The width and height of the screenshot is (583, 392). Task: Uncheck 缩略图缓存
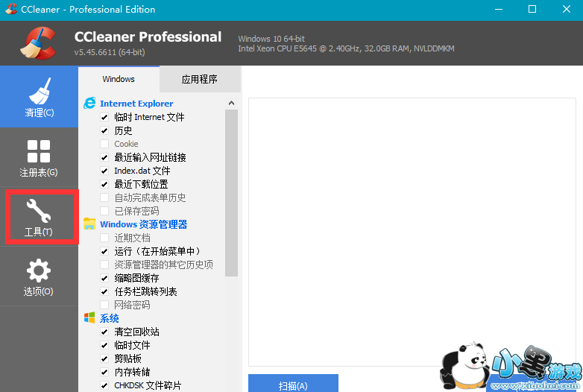tap(104, 278)
